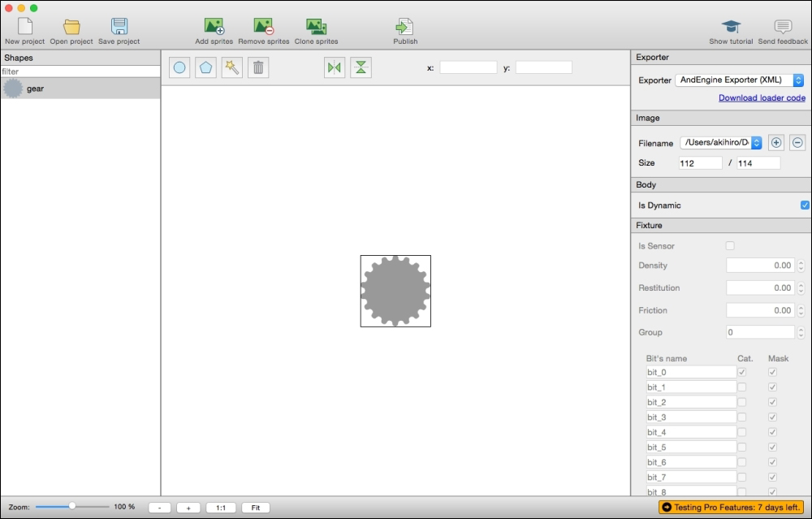Enable the Is Sensor checkbox

[729, 246]
